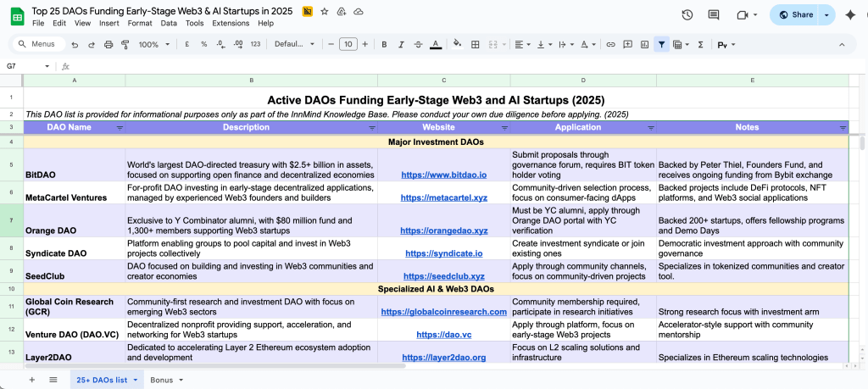
Task: Open filter on Description column
Action: pos(372,128)
